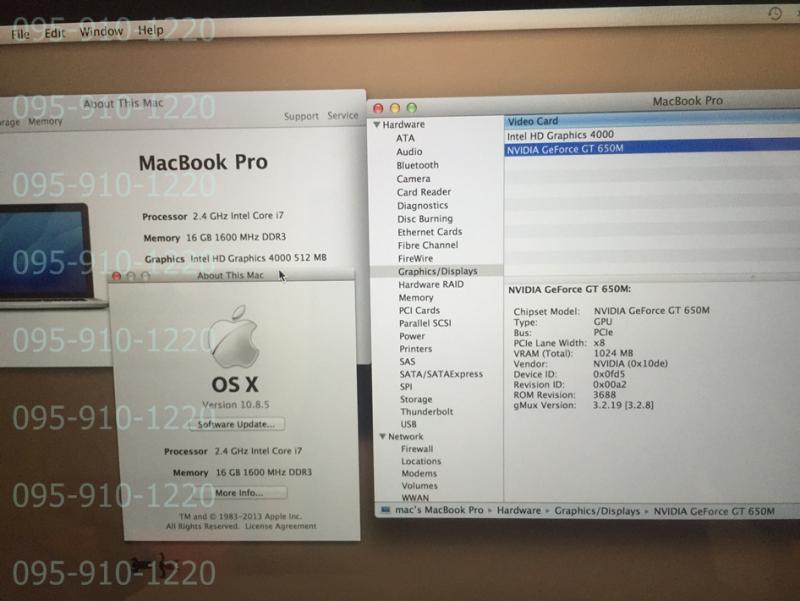Collapse the Network section triangle
This screenshot has height=601, width=800.
click(382, 437)
